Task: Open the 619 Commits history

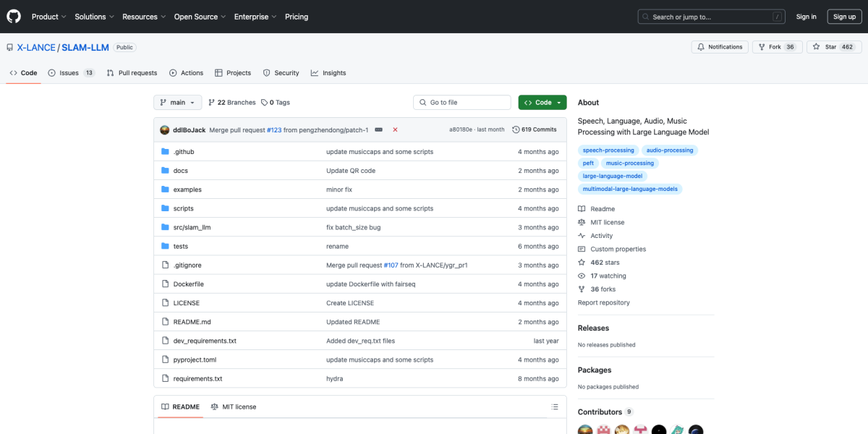Action: [x=535, y=129]
